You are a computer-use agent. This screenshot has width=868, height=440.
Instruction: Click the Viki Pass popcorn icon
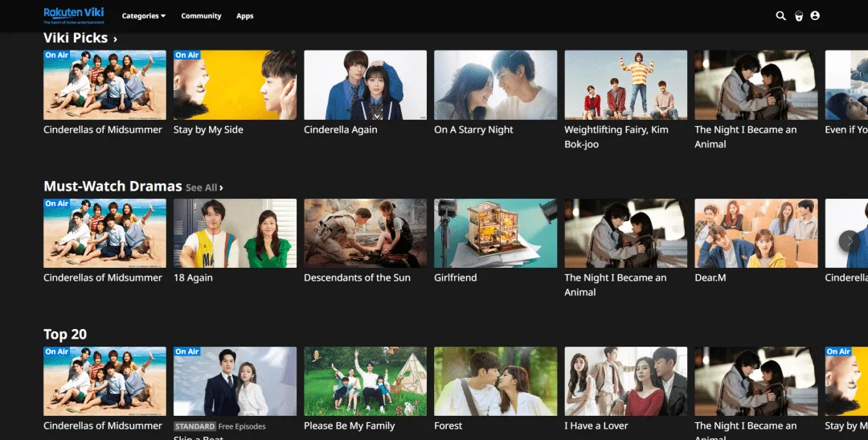coord(798,16)
